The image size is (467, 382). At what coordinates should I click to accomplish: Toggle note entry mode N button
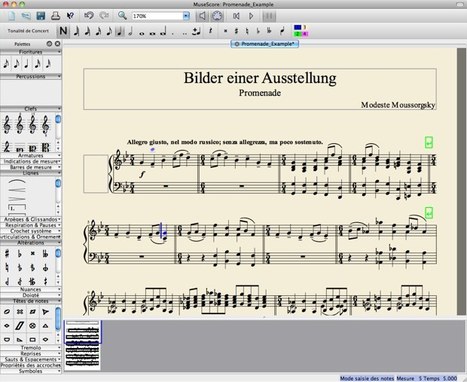click(x=63, y=31)
